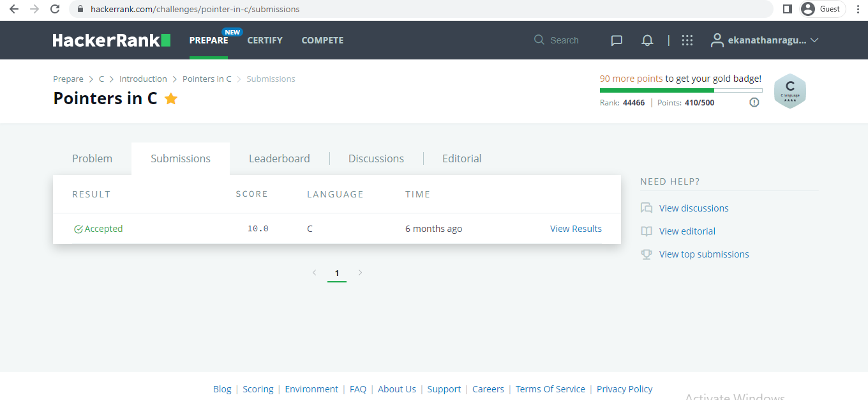Click the View top submissions link
868x400 pixels.
704,254
